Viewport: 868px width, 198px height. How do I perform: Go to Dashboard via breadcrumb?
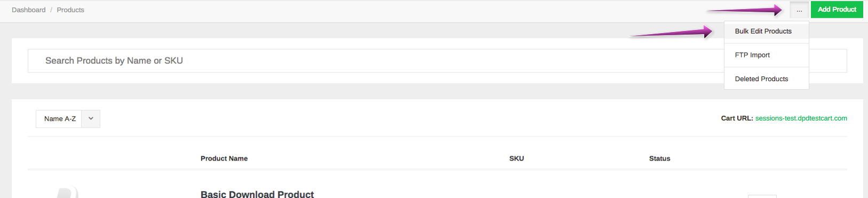pyautogui.click(x=28, y=10)
